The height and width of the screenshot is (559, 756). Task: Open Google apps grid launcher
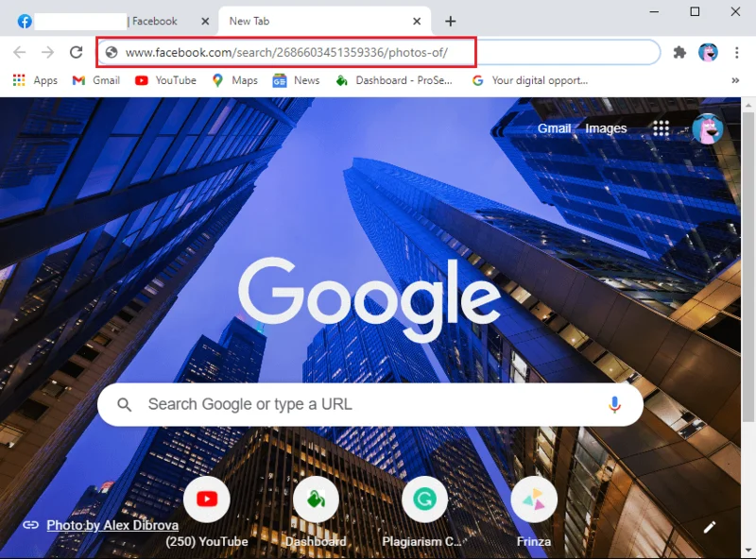[661, 128]
